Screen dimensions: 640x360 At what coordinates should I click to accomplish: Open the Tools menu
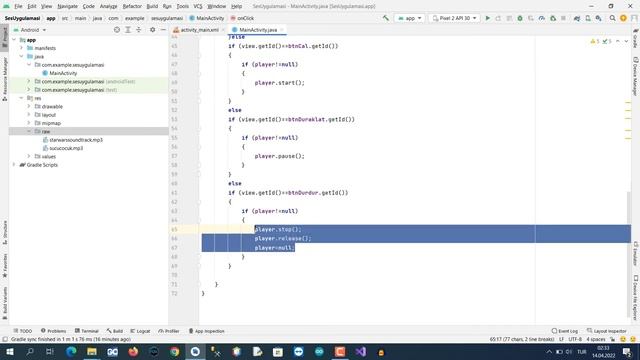[x=182, y=6]
